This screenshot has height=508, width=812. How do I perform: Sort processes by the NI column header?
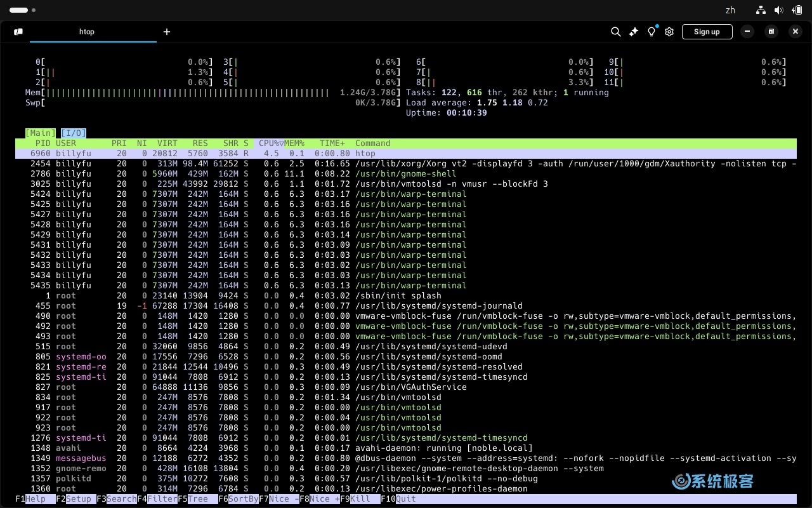[x=142, y=144]
